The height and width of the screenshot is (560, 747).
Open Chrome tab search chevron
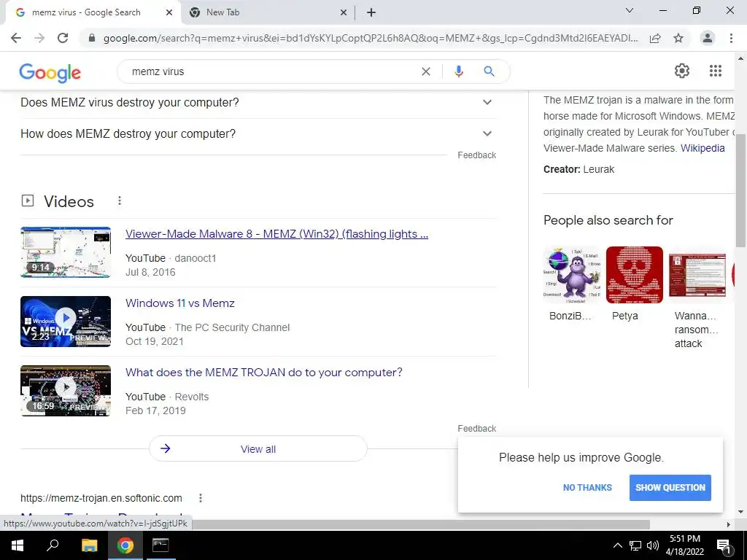[630, 10]
